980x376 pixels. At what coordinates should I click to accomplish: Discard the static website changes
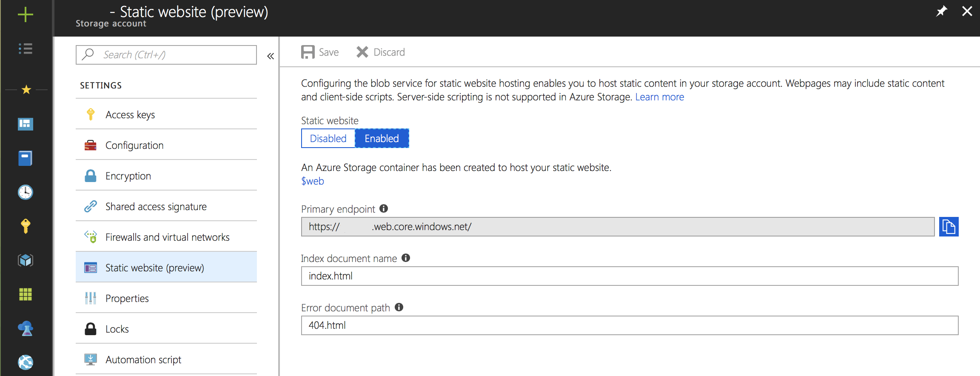(x=381, y=52)
